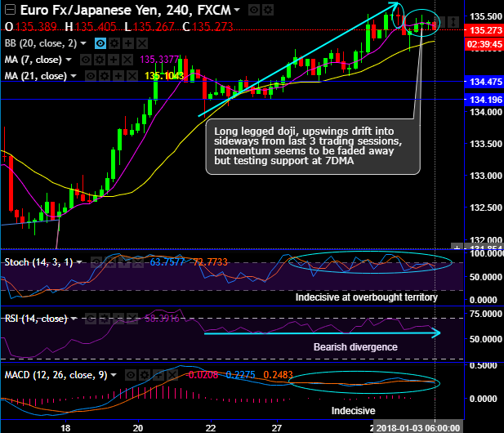Click the BB (20, close, 2) indicator label

coord(41,43)
